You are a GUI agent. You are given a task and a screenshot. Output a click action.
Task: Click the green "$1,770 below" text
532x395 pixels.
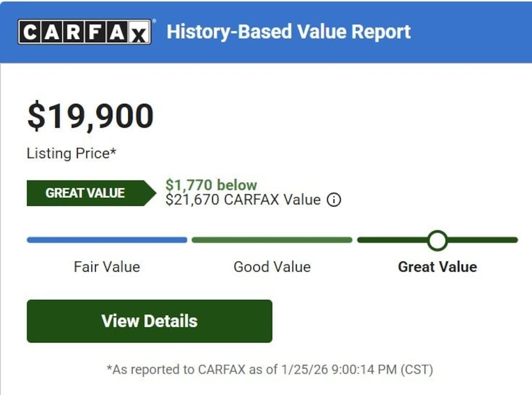pyautogui.click(x=211, y=185)
